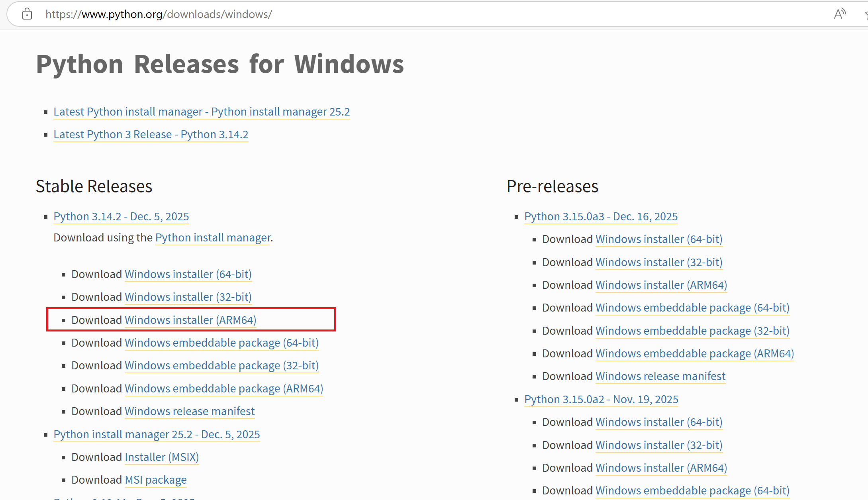Open Python 3.15.0a3 - Dec. 16, 2025 pre-release
The height and width of the screenshot is (500, 868).
(x=601, y=216)
